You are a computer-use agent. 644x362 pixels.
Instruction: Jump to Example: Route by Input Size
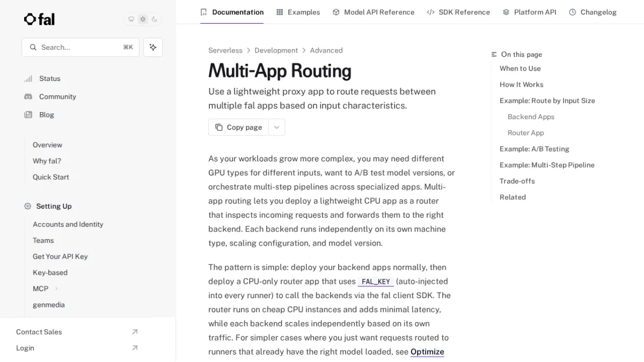point(547,101)
